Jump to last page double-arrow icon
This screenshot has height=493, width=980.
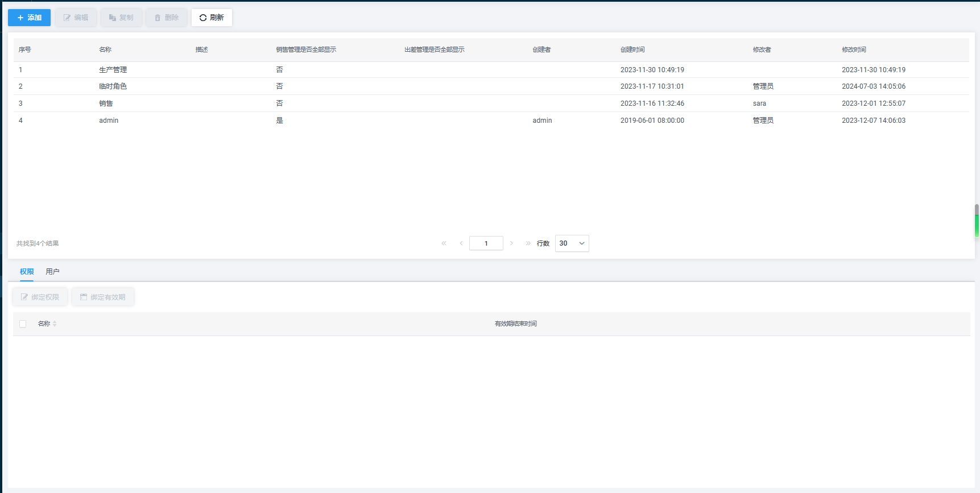click(528, 243)
